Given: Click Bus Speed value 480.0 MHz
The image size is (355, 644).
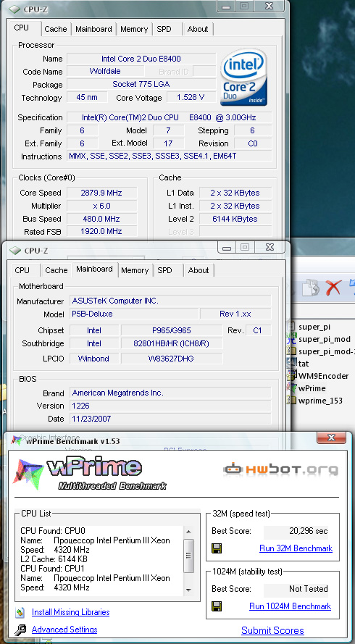Looking at the screenshot, I should pyautogui.click(x=101, y=219).
